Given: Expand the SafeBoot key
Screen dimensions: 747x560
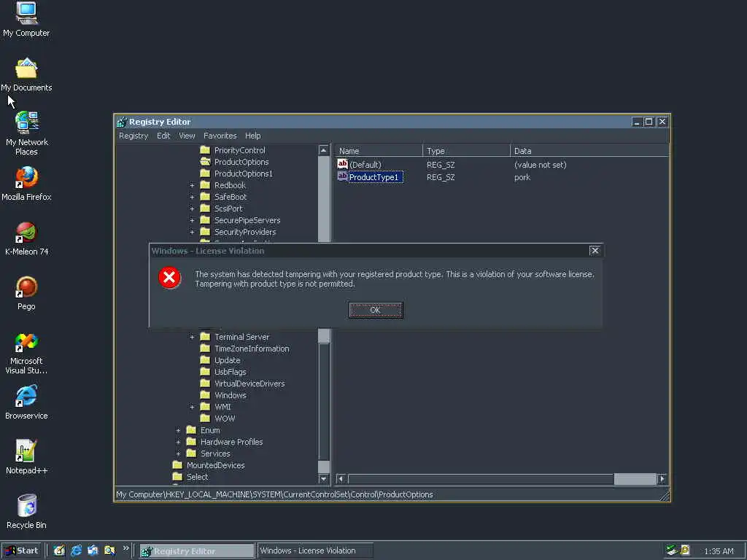Looking at the screenshot, I should point(192,197).
